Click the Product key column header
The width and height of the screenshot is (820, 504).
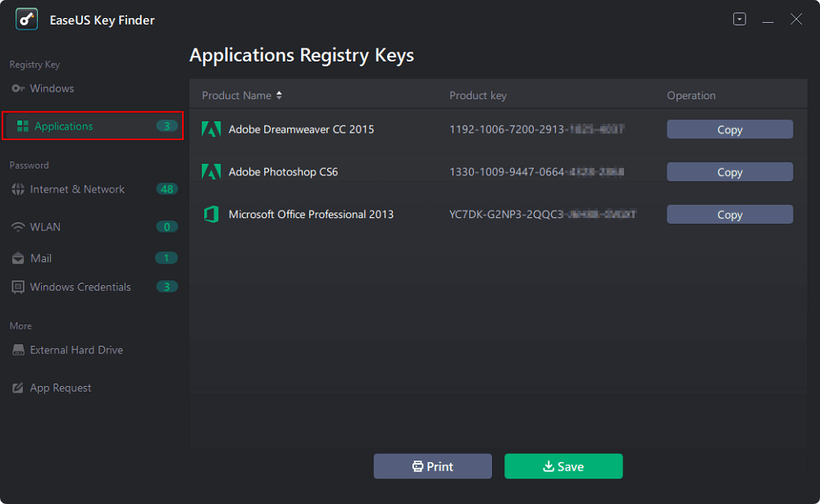click(478, 95)
